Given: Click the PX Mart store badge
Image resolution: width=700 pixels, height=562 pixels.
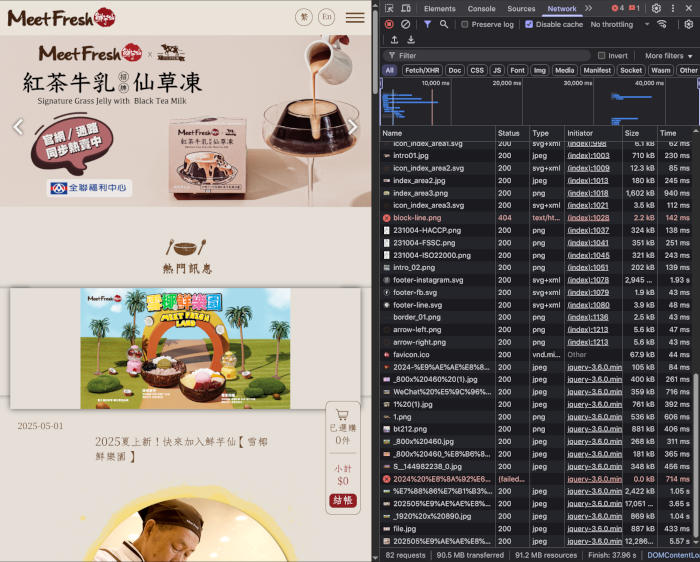Looking at the screenshot, I should (89, 187).
